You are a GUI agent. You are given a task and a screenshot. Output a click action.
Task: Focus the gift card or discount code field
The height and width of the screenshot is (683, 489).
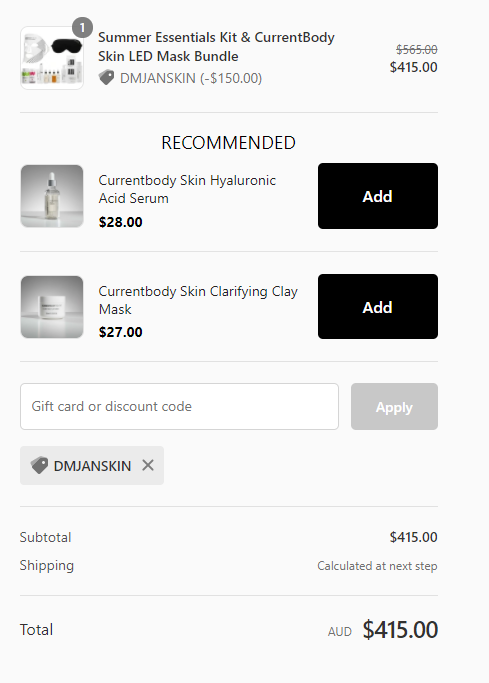click(179, 406)
